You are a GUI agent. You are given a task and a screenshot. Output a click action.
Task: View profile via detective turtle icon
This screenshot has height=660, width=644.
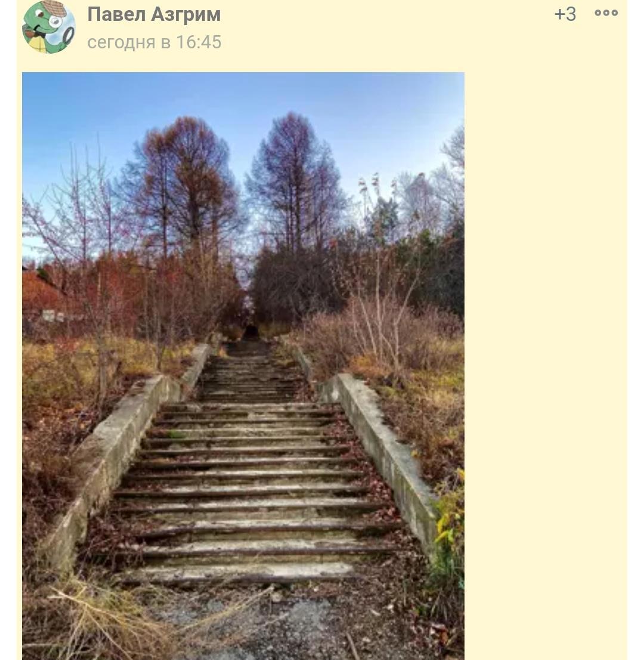(48, 27)
